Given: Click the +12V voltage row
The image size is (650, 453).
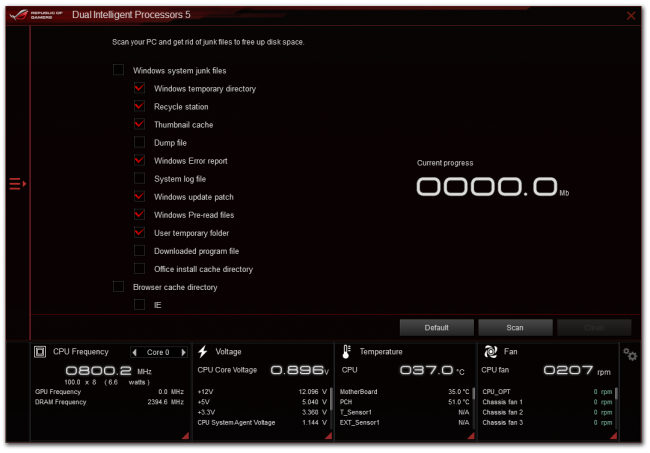Looking at the screenshot, I should (x=262, y=392).
